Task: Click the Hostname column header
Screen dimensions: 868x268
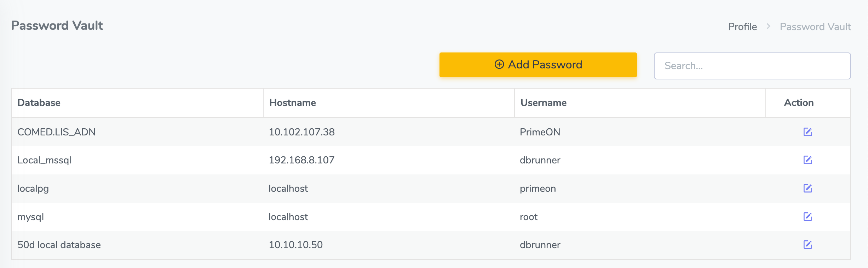Action: (x=293, y=103)
